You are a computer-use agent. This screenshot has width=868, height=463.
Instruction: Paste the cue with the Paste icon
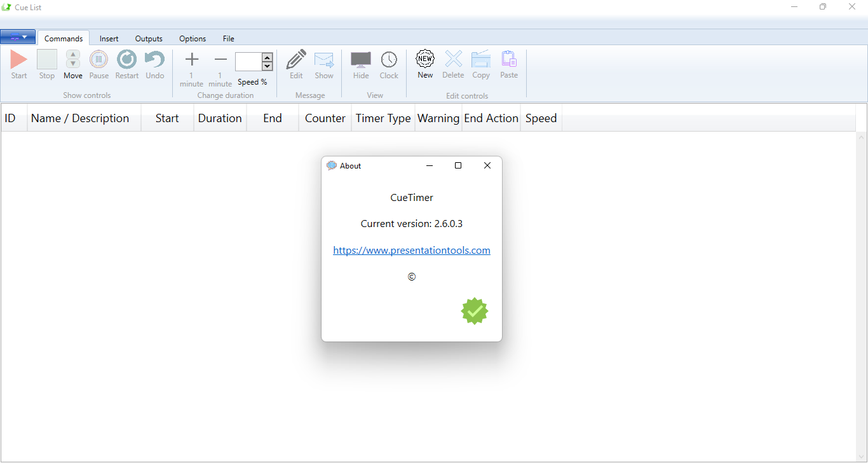click(x=509, y=59)
